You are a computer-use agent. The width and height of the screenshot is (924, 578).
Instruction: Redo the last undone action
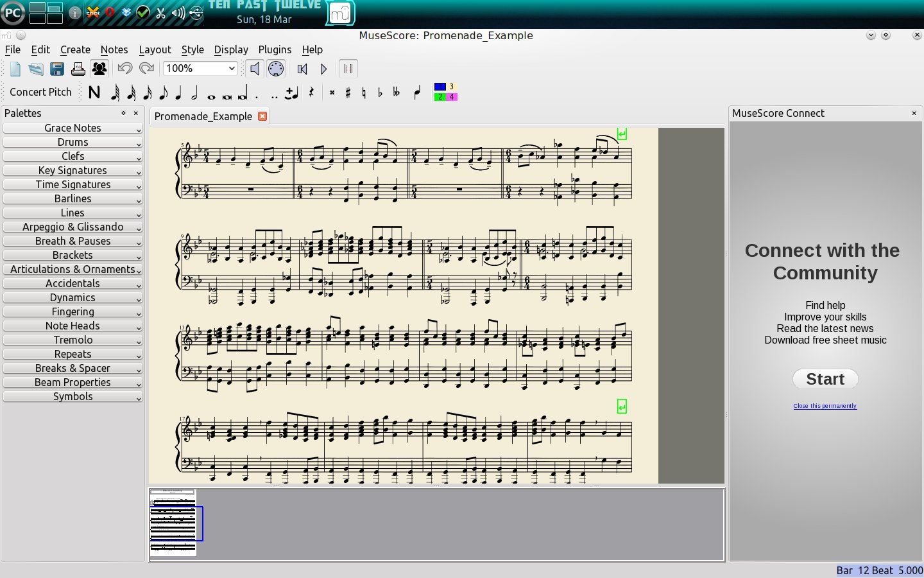click(x=147, y=69)
